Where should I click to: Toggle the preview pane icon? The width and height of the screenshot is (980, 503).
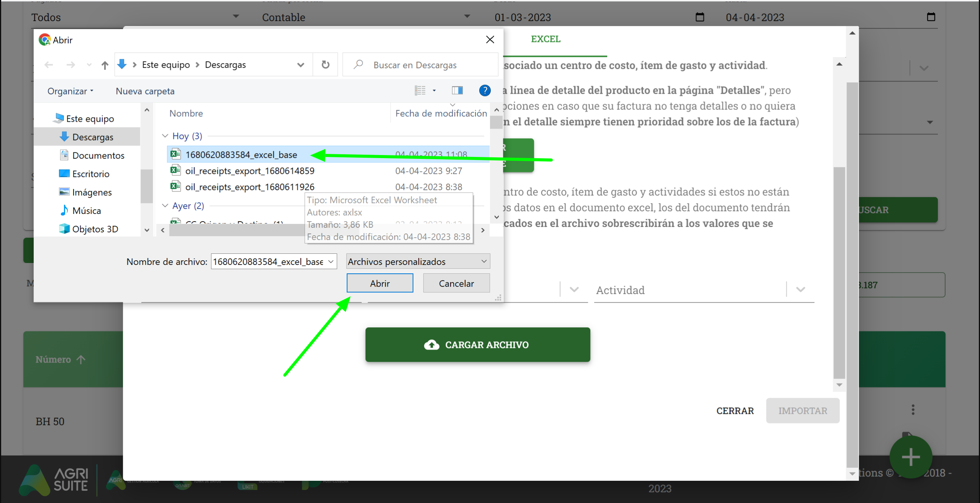457,91
